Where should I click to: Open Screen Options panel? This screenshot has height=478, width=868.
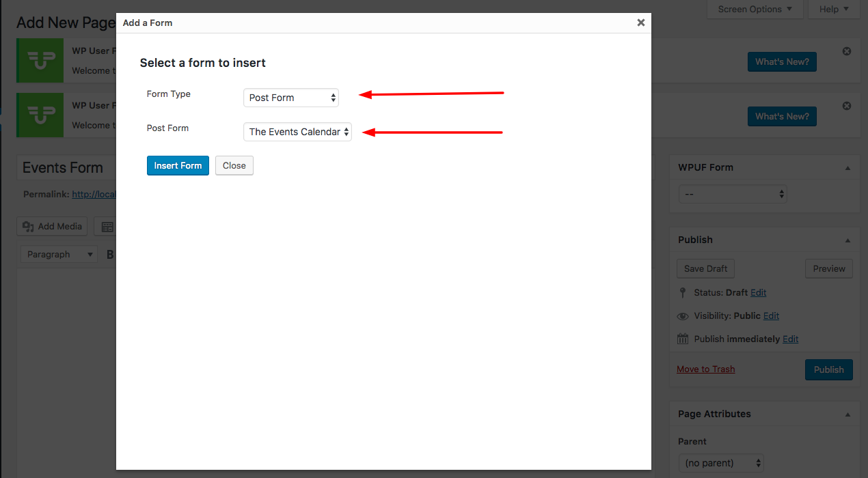click(x=755, y=9)
